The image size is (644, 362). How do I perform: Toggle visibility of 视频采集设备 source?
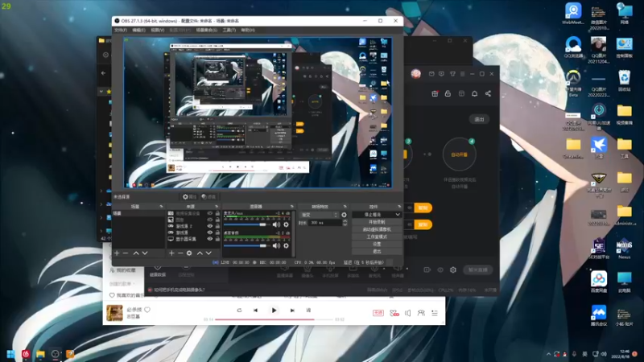coord(210,213)
